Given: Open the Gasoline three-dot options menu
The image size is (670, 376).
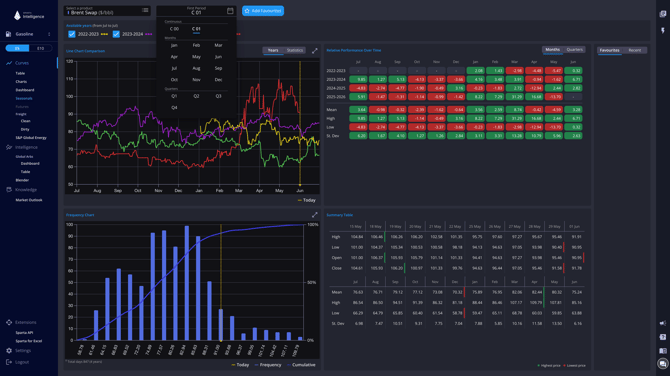Looking at the screenshot, I should [49, 34].
